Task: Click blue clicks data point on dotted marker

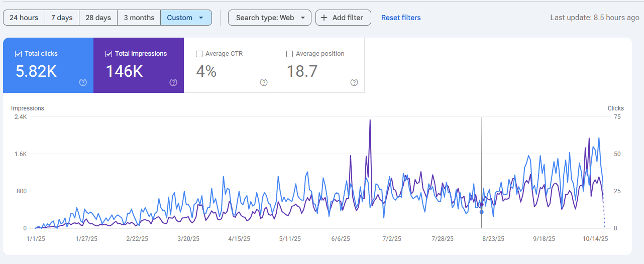Action: tap(482, 212)
